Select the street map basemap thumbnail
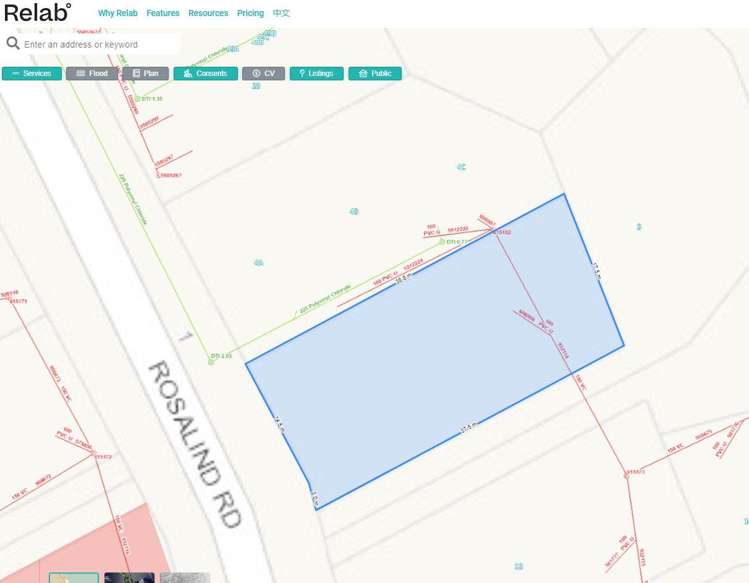This screenshot has height=583, width=749. pyautogui.click(x=74, y=578)
